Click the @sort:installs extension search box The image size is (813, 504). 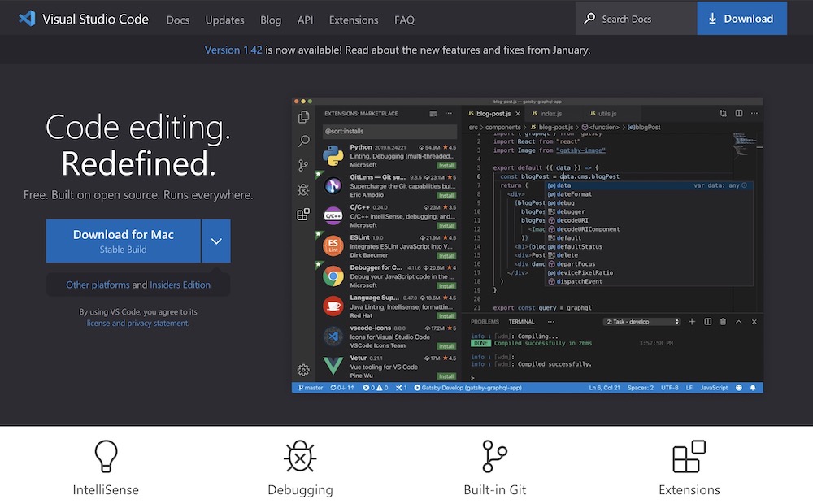pos(389,131)
